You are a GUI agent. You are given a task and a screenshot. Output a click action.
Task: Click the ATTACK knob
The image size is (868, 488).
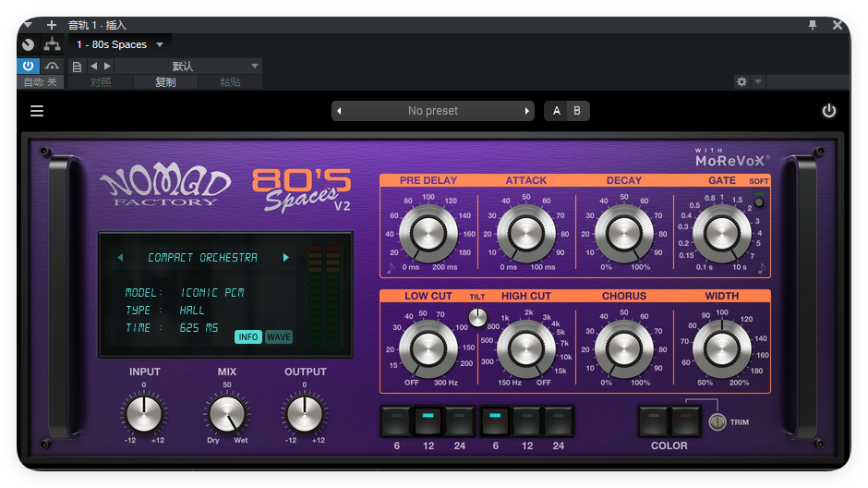point(526,233)
